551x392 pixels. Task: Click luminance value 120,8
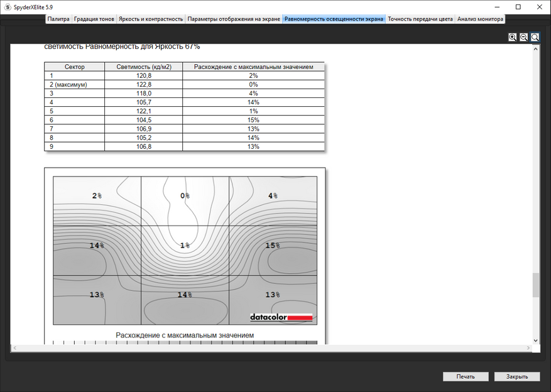[x=144, y=75]
